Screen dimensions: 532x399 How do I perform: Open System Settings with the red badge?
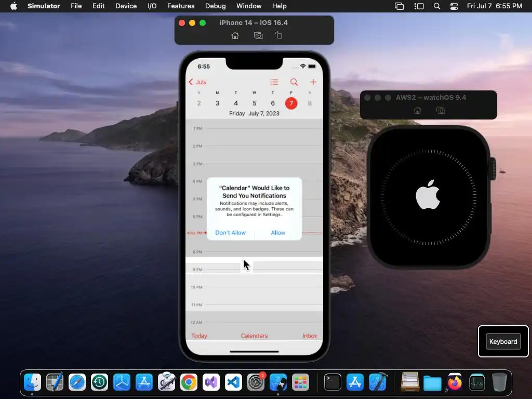coord(256,382)
